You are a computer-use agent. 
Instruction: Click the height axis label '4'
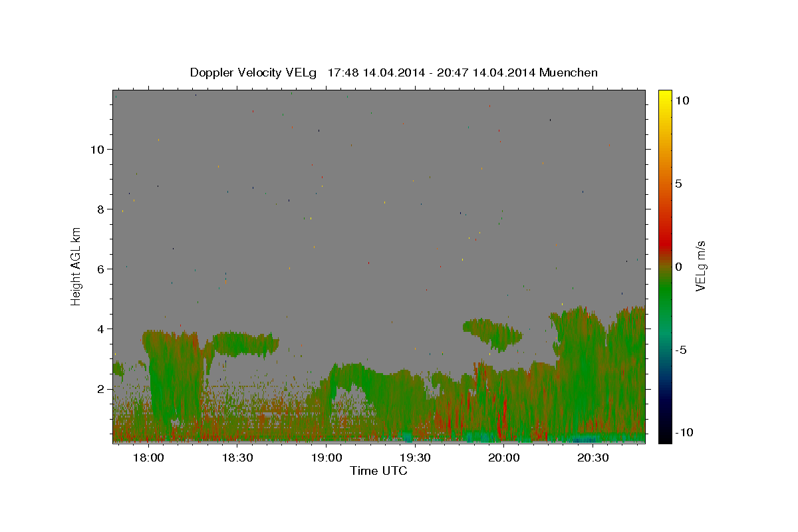click(x=101, y=329)
